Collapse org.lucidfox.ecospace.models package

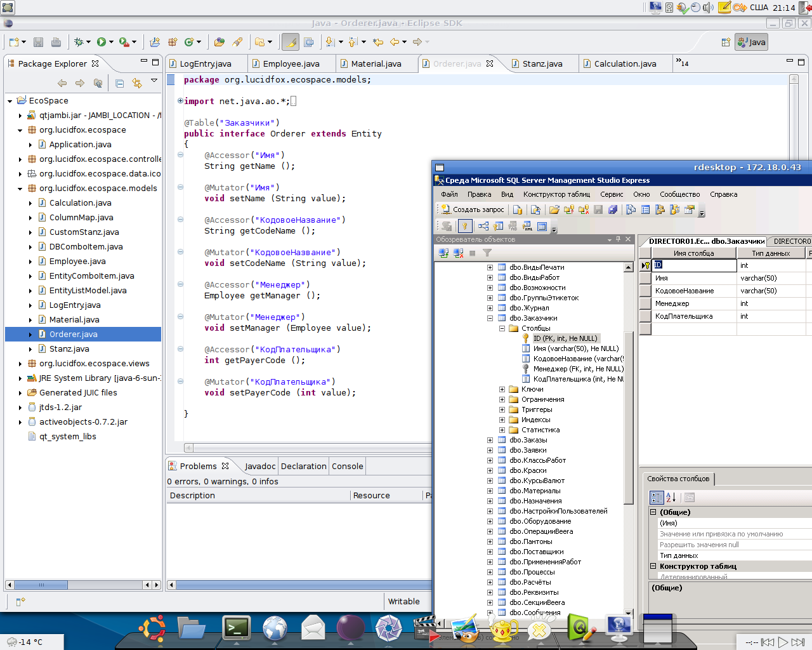pos(20,189)
